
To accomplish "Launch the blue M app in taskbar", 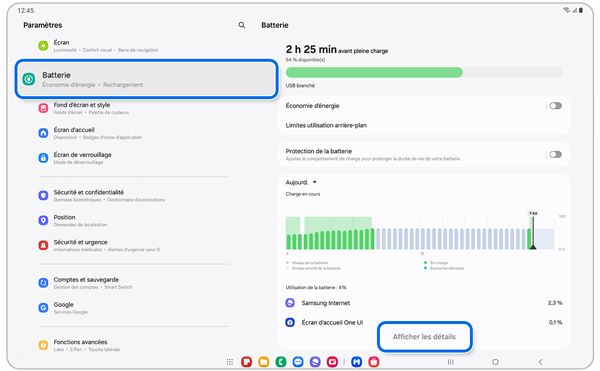I will [x=357, y=361].
